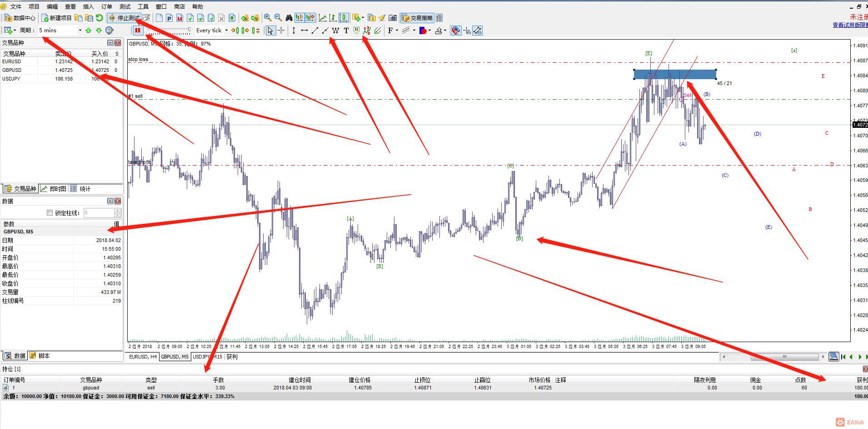Click the green refresh arrow icon
The image size is (868, 429).
click(99, 18)
